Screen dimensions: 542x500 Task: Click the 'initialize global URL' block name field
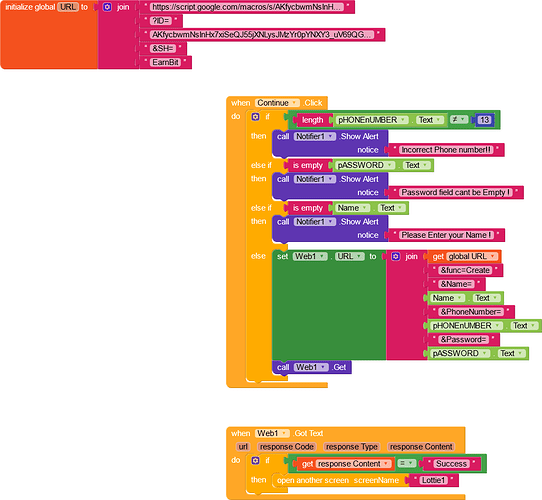tap(68, 7)
